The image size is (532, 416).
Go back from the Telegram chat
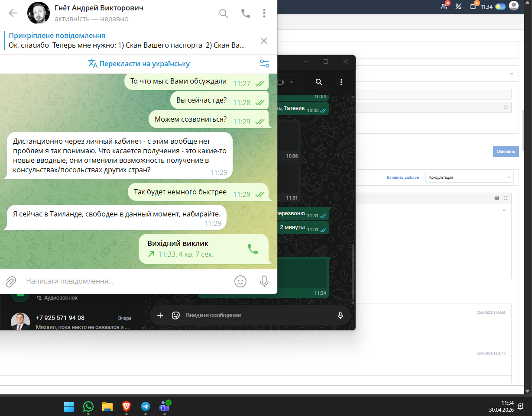(13, 13)
